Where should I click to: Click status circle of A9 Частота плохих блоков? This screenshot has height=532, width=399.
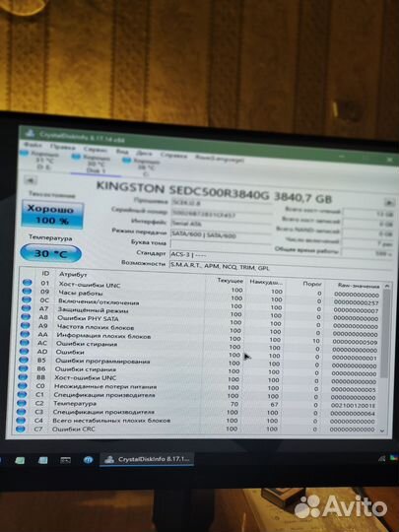[x=25, y=325]
